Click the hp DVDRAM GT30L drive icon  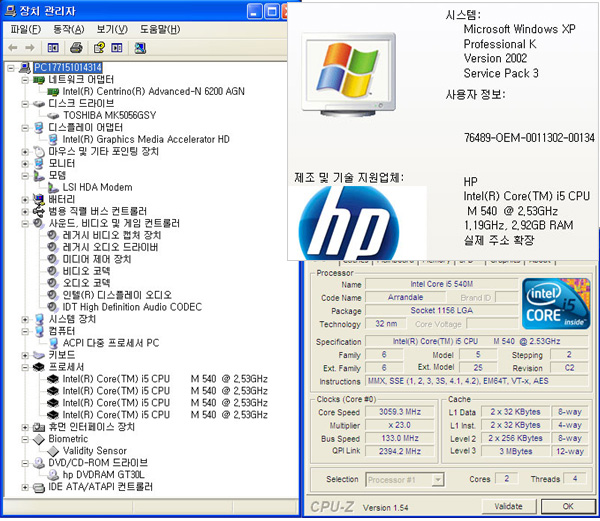pyautogui.click(x=53, y=475)
